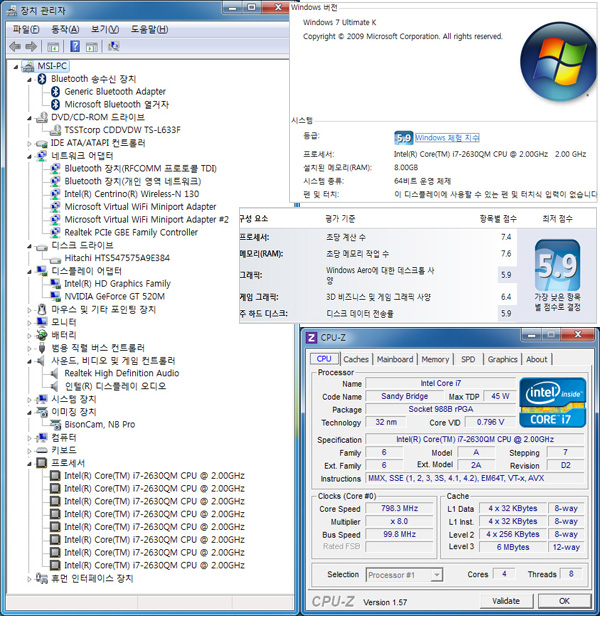Click the Socket 988B rPGA package value
This screenshot has height=618, width=600.
tap(440, 409)
